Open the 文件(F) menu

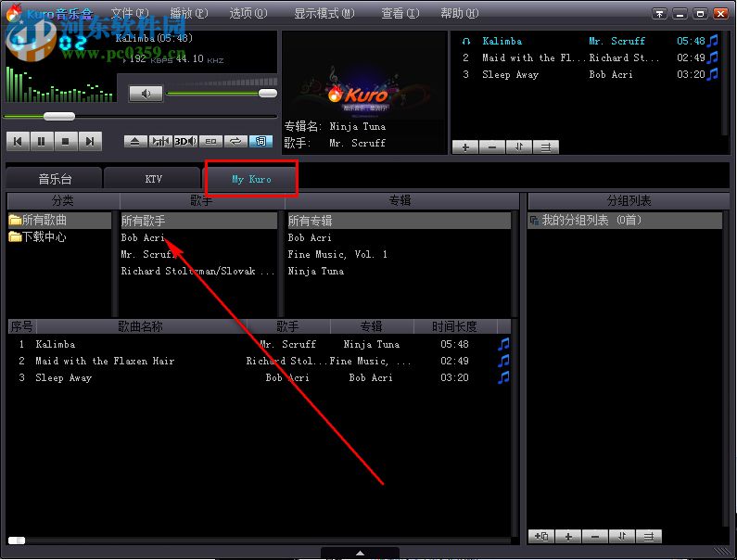(x=130, y=13)
